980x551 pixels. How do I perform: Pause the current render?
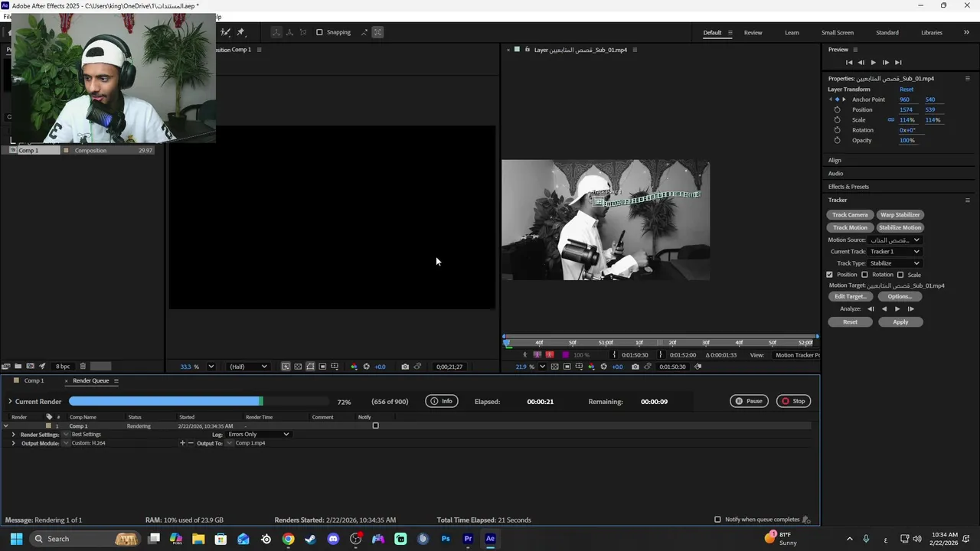coord(749,401)
